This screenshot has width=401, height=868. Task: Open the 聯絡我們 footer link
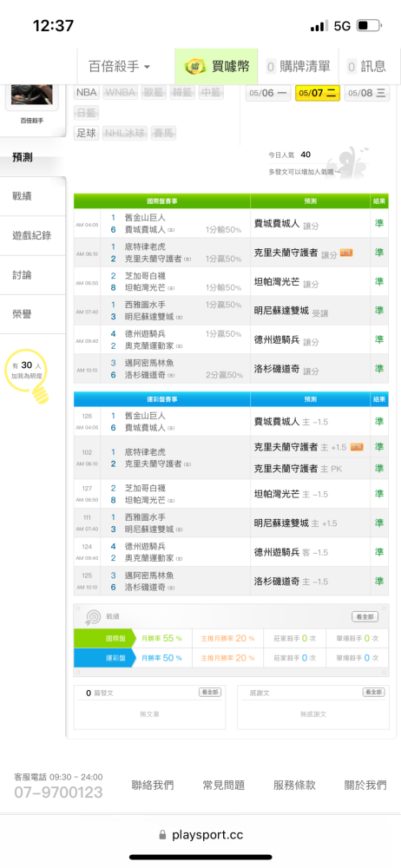152,785
